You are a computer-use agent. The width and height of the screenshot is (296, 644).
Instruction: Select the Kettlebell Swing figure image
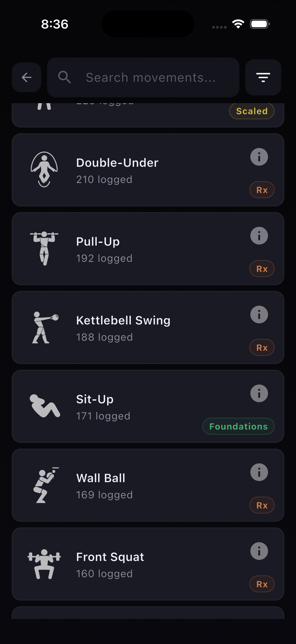coord(44,327)
